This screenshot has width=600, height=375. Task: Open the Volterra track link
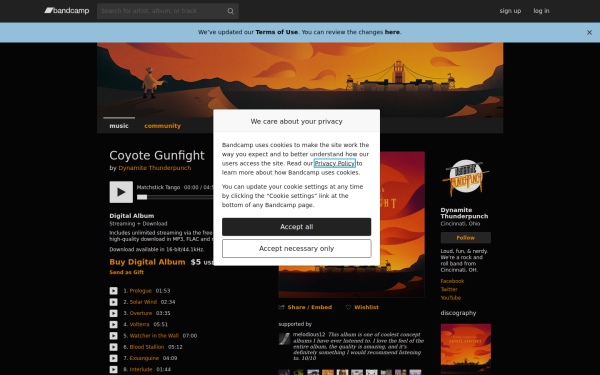pyautogui.click(x=139, y=324)
